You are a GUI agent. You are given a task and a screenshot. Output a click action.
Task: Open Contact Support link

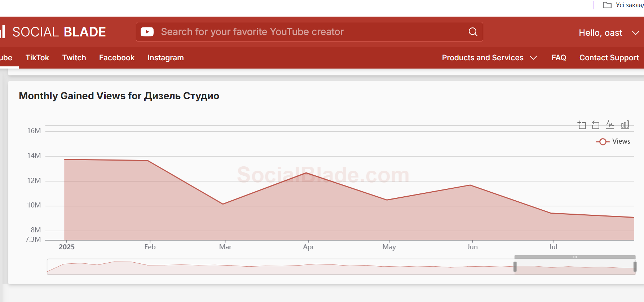[609, 58]
